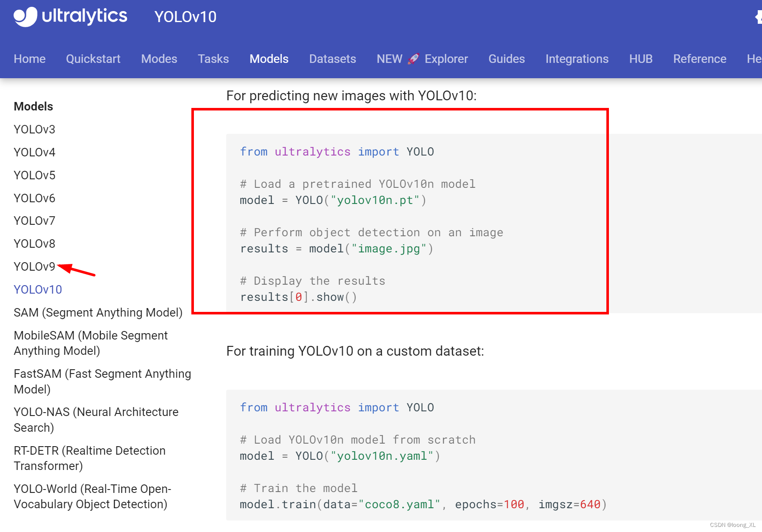Open the YOLOv5 sidebar link
This screenshot has width=762, height=532.
click(34, 175)
